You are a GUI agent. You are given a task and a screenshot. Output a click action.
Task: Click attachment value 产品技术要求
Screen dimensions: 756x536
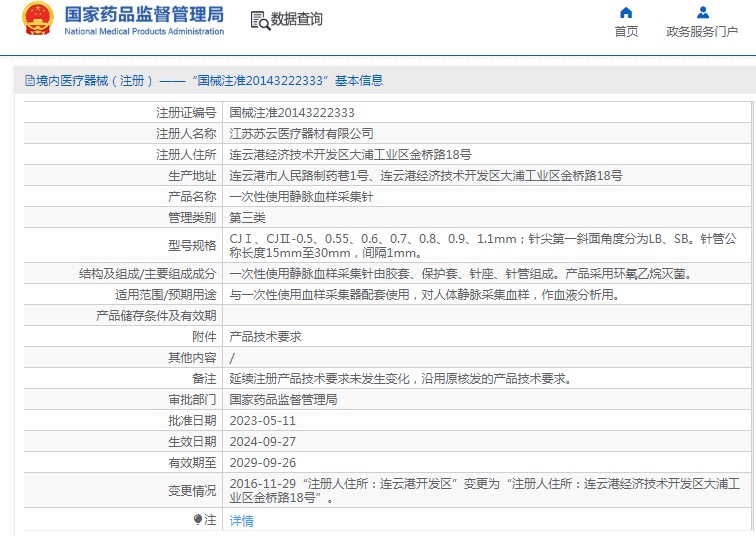pyautogui.click(x=265, y=336)
